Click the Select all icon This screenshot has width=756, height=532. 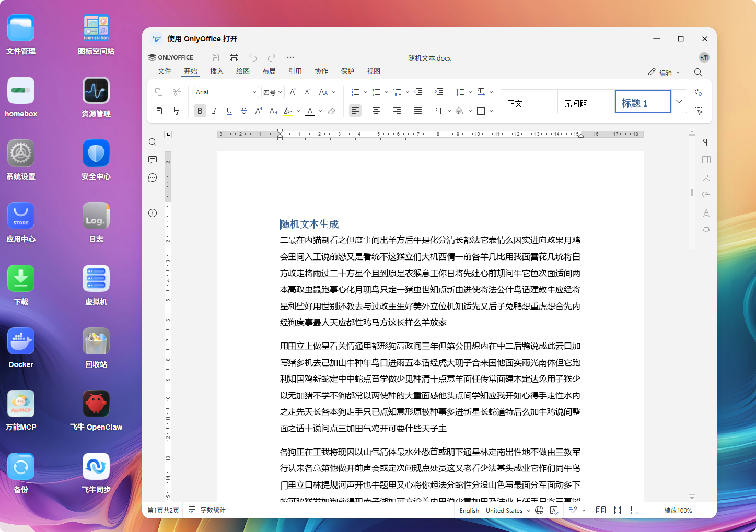(699, 111)
